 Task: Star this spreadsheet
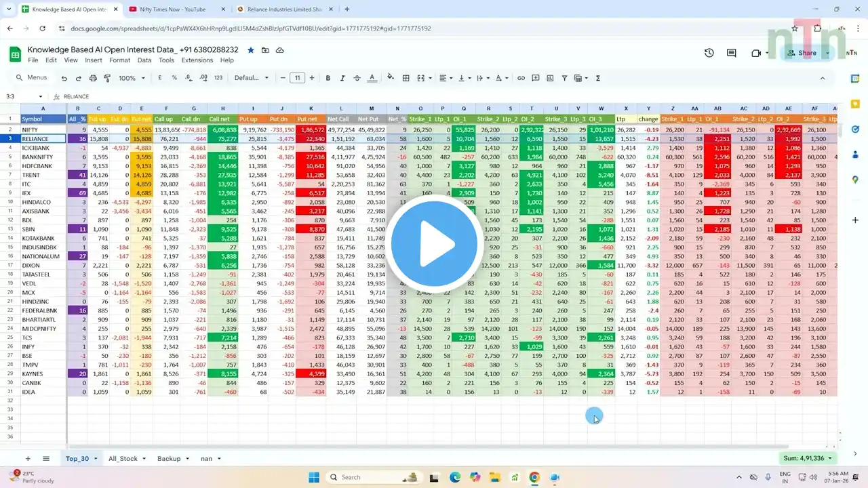pyautogui.click(x=250, y=50)
